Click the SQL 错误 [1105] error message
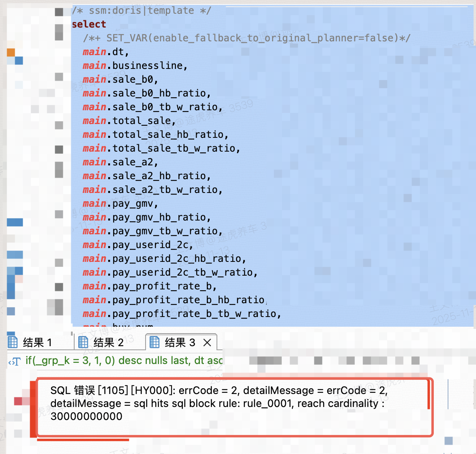This screenshot has width=476, height=454. [x=219, y=403]
